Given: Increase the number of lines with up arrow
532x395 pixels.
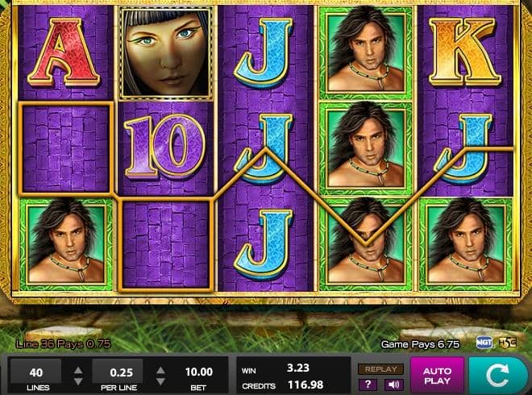Looking at the screenshot, I should 78,370.
